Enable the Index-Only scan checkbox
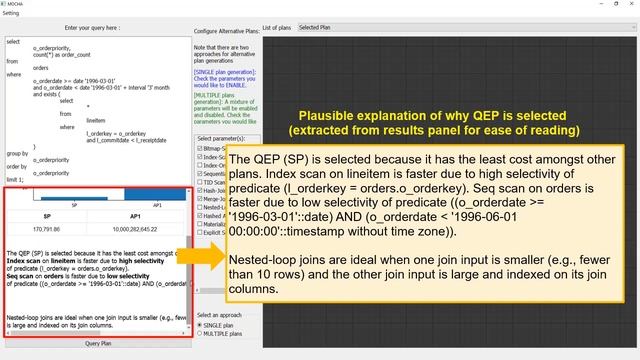 (200, 165)
